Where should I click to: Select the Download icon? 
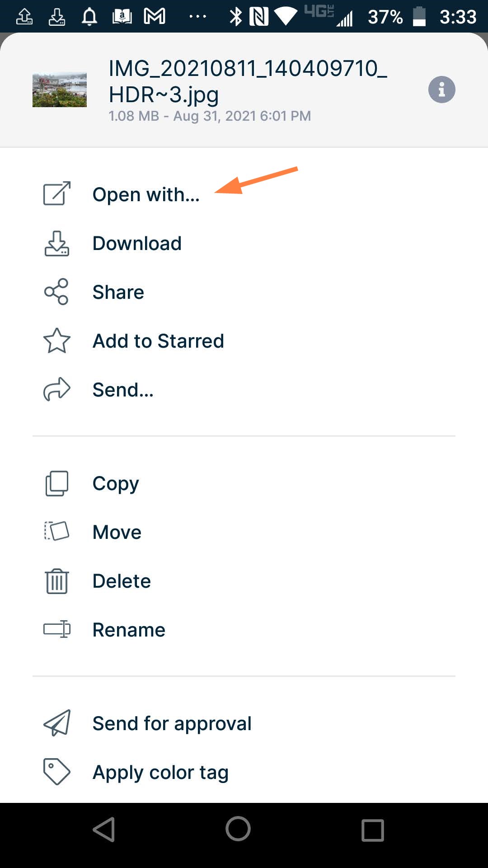(x=56, y=244)
